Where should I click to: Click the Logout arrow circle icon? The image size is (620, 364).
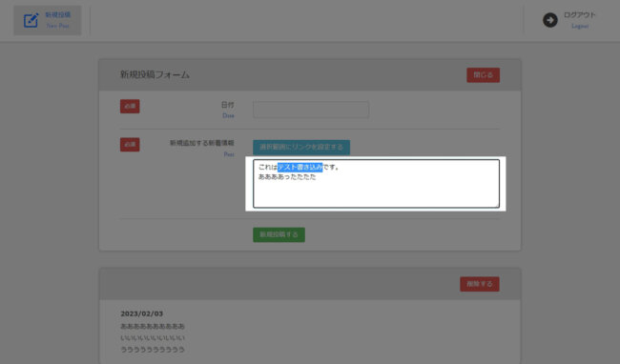(550, 20)
